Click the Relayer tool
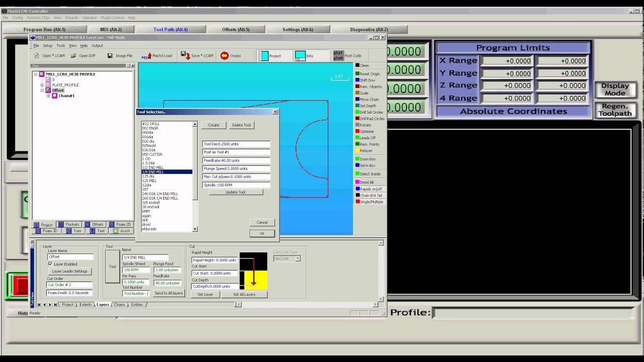644x362 pixels. point(364,151)
